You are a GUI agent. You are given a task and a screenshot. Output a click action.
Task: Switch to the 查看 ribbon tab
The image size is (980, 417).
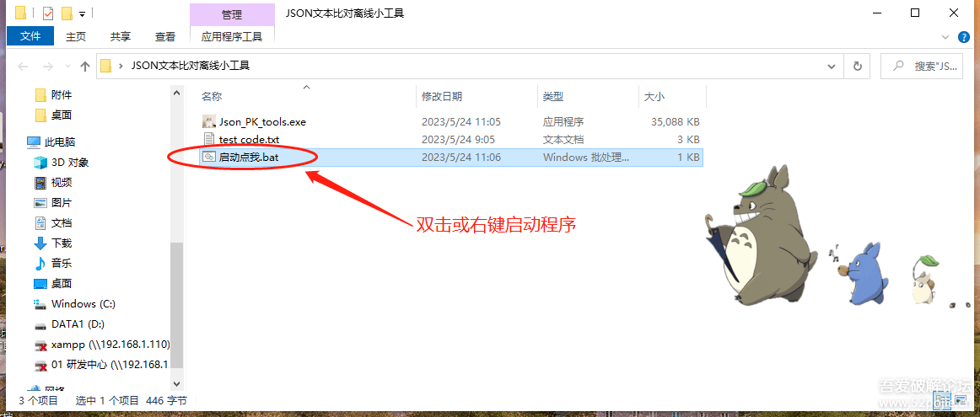(x=165, y=37)
